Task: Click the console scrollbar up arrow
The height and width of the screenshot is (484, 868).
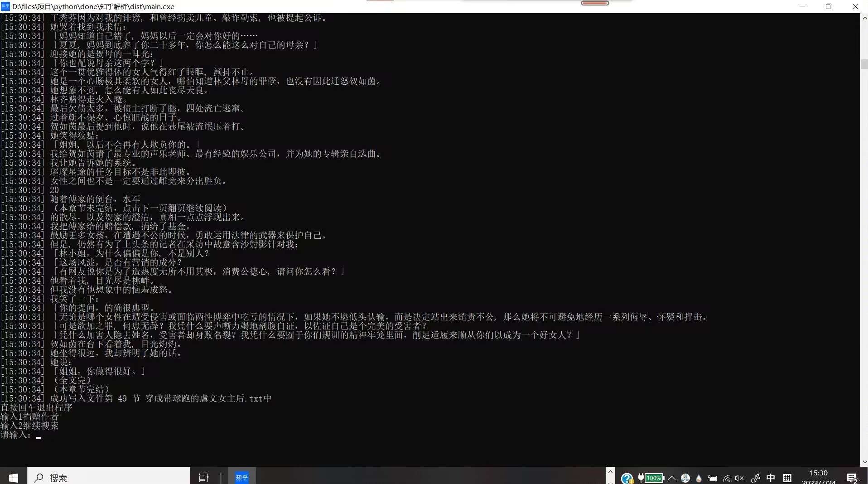Action: 864,18
